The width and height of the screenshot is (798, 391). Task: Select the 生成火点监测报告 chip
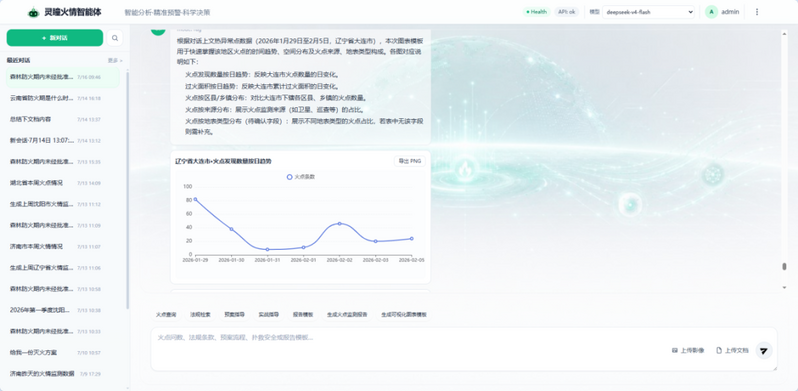coord(347,315)
